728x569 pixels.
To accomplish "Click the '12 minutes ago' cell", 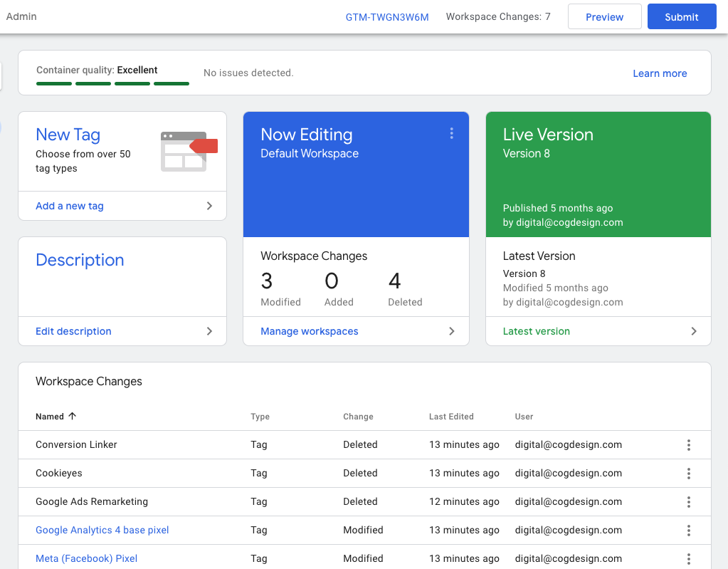I will tap(464, 501).
